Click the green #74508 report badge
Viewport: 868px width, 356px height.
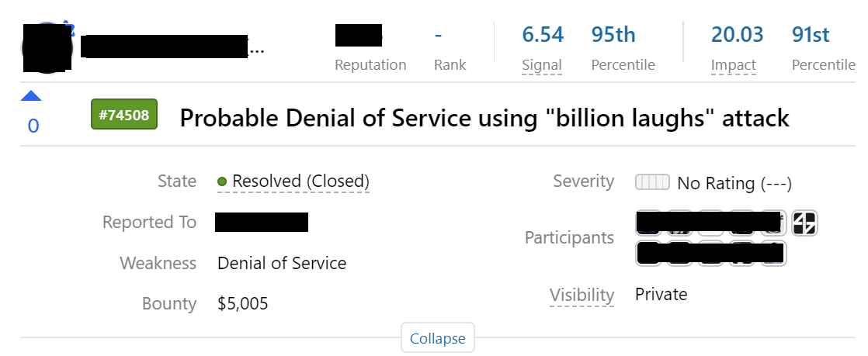pos(124,114)
